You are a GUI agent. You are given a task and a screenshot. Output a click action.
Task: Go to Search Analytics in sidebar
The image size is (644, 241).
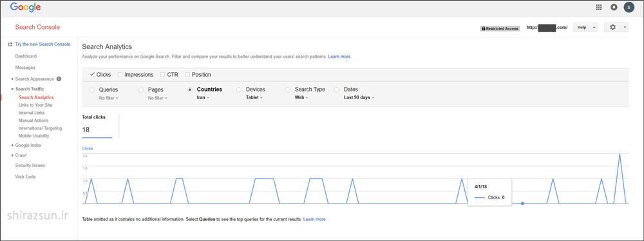pyautogui.click(x=36, y=97)
